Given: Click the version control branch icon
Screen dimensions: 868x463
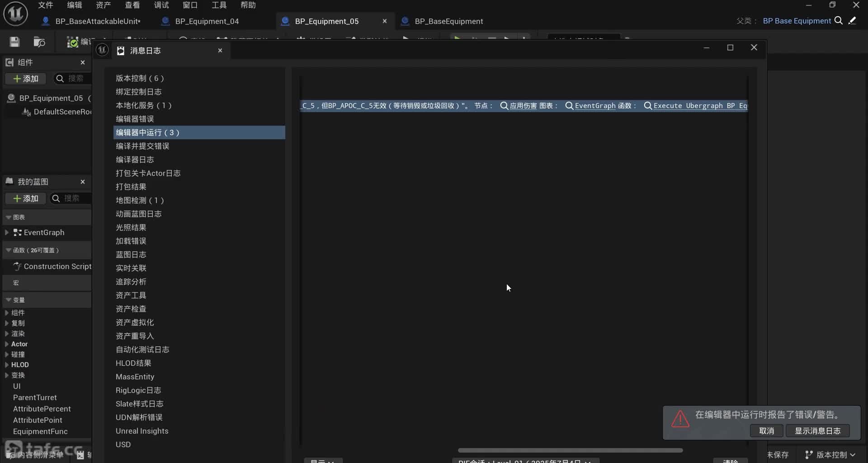Looking at the screenshot, I should click(x=809, y=454).
